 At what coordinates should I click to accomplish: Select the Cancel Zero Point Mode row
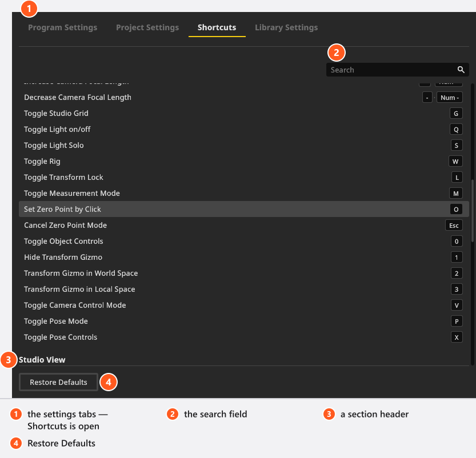tap(244, 226)
